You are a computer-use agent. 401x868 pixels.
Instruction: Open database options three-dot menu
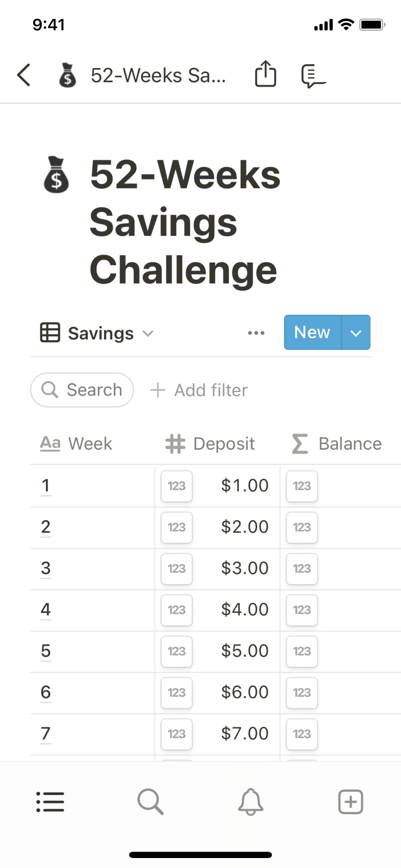[256, 333]
